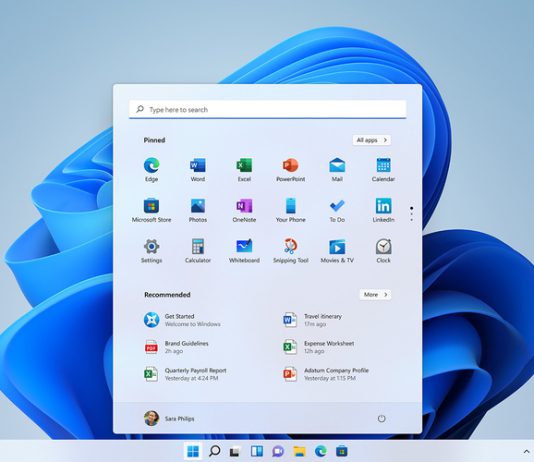Launch the Photos app
Viewport: 534px width, 462px height.
pos(198,210)
